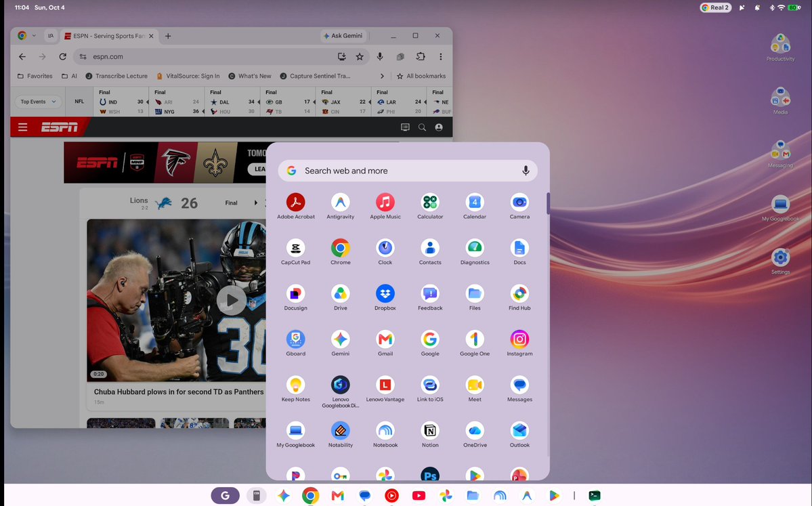Open the Diagnostics app
The height and width of the screenshot is (506, 812).
point(475,252)
